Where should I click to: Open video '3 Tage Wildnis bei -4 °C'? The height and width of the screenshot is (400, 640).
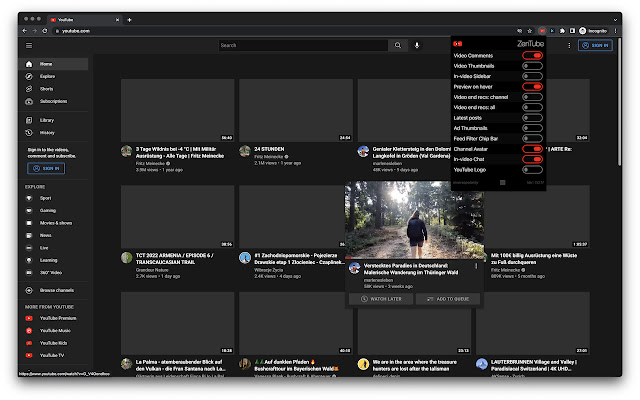(180, 153)
